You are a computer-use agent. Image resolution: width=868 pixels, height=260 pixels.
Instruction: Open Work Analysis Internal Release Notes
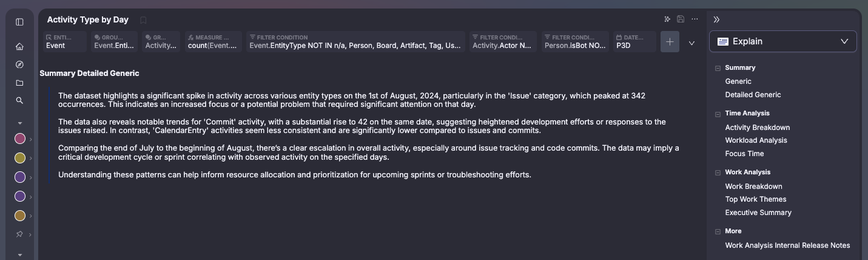pos(787,245)
